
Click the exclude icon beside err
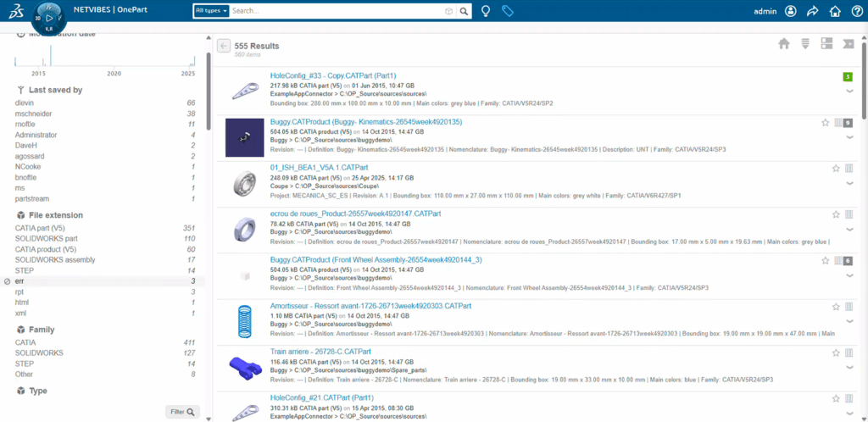click(7, 281)
